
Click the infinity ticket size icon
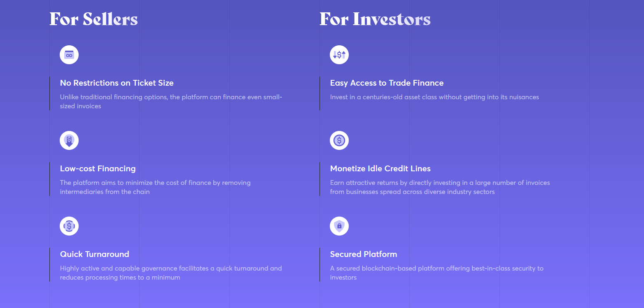tap(69, 55)
